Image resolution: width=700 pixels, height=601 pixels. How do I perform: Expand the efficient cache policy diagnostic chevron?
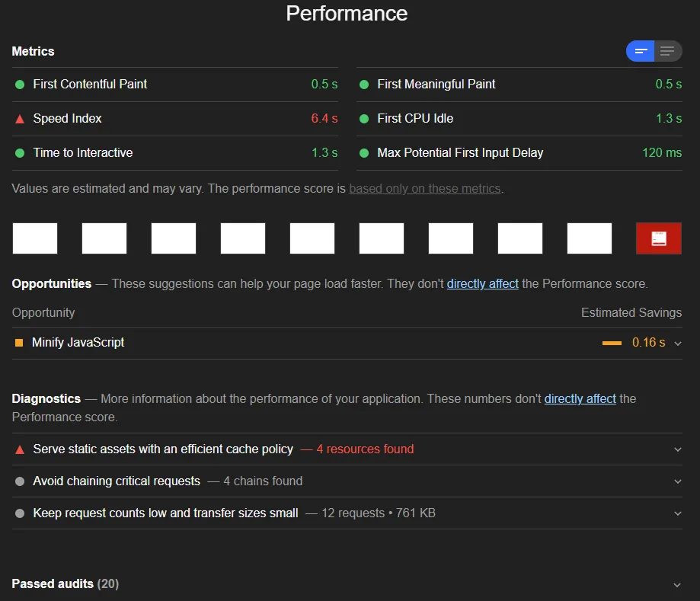(677, 449)
